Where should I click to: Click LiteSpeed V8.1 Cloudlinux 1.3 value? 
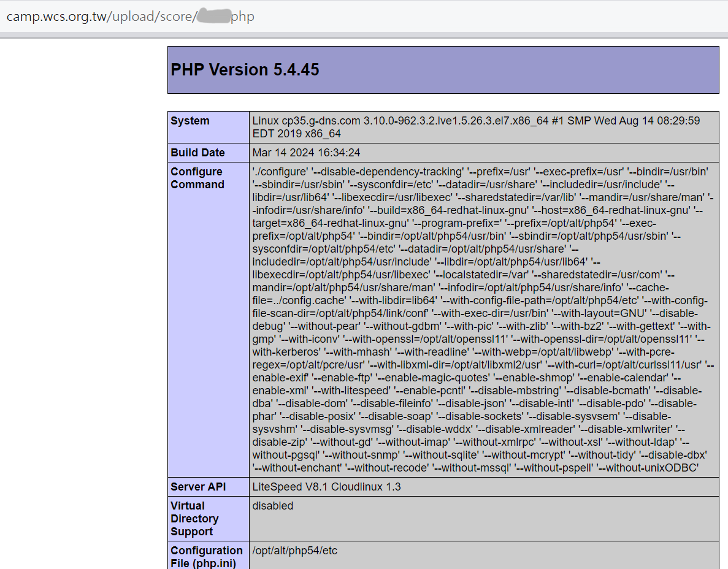point(326,487)
